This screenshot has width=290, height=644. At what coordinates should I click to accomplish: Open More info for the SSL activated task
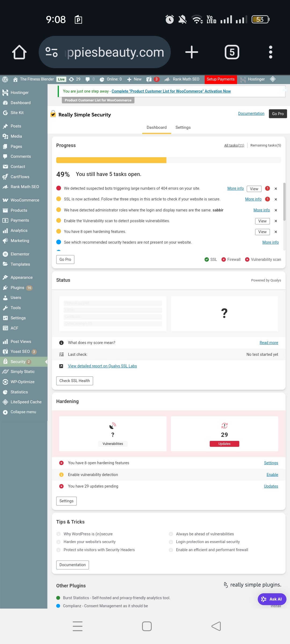pos(253,199)
